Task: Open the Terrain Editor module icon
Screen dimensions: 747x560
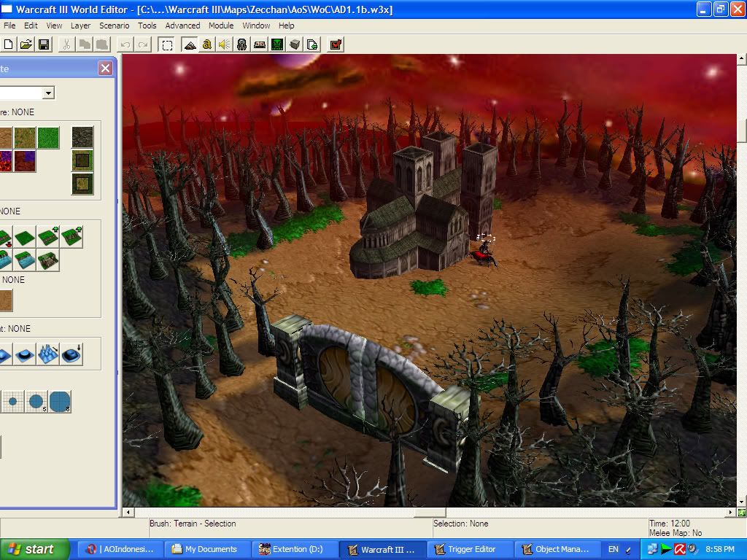Action: [190, 44]
